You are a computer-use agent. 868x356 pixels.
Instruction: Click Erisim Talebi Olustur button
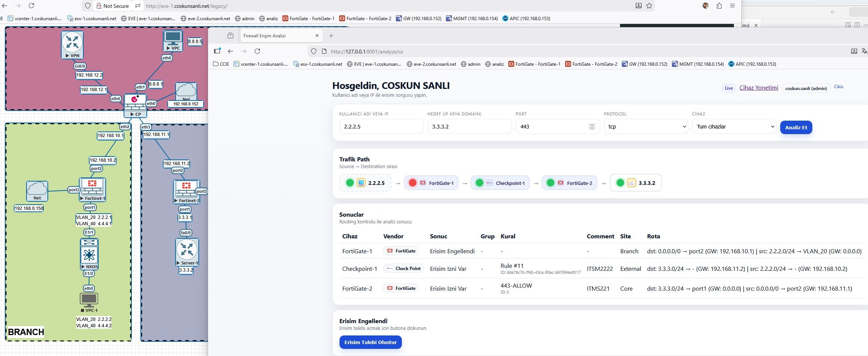(x=370, y=342)
